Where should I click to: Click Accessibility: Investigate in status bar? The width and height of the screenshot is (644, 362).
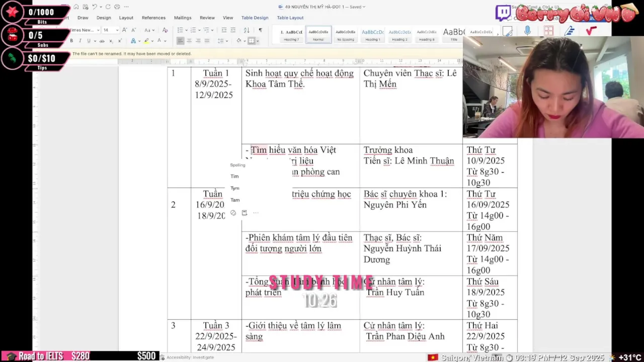click(x=190, y=357)
